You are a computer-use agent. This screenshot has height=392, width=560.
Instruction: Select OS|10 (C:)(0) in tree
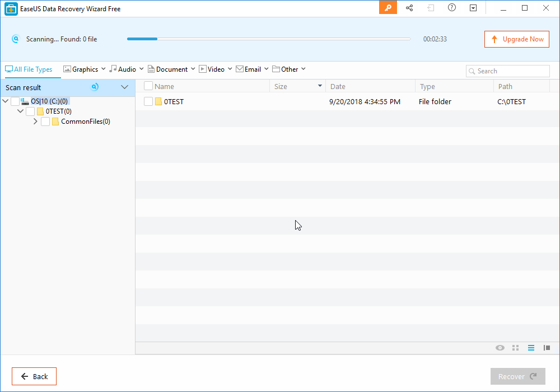[49, 101]
